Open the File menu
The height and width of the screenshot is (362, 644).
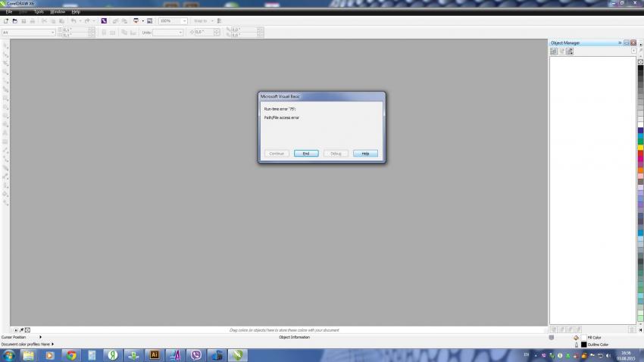[9, 12]
